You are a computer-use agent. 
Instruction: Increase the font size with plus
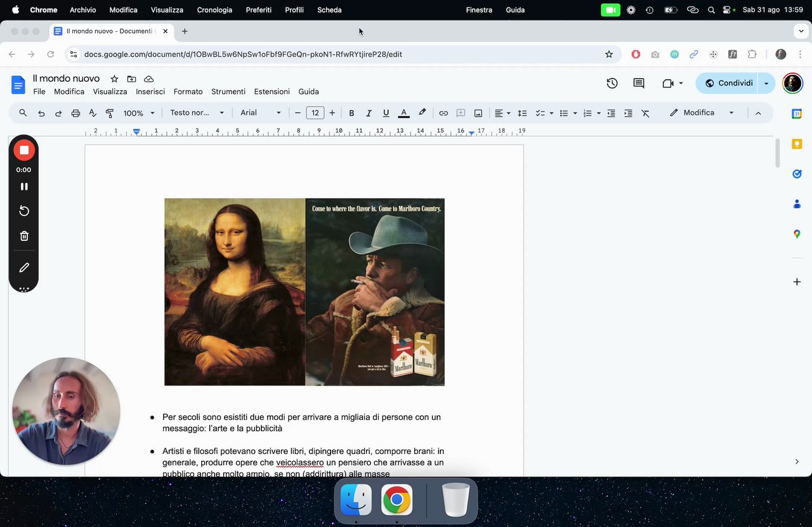point(332,113)
